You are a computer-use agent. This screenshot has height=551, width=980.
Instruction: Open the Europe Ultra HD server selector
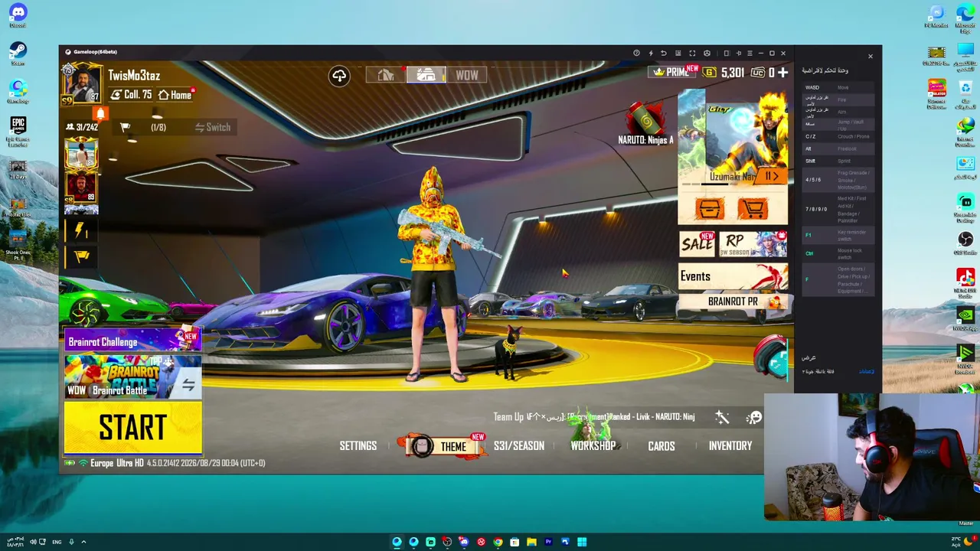[116, 463]
